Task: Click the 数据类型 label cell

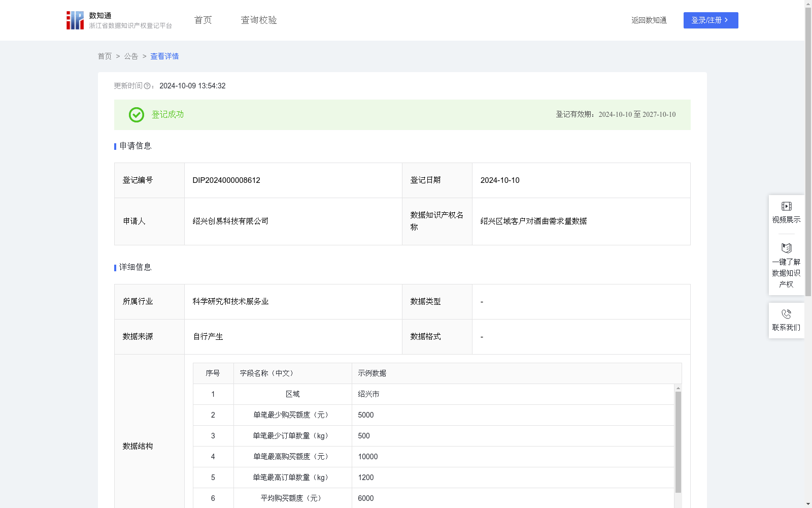Action: pos(437,302)
